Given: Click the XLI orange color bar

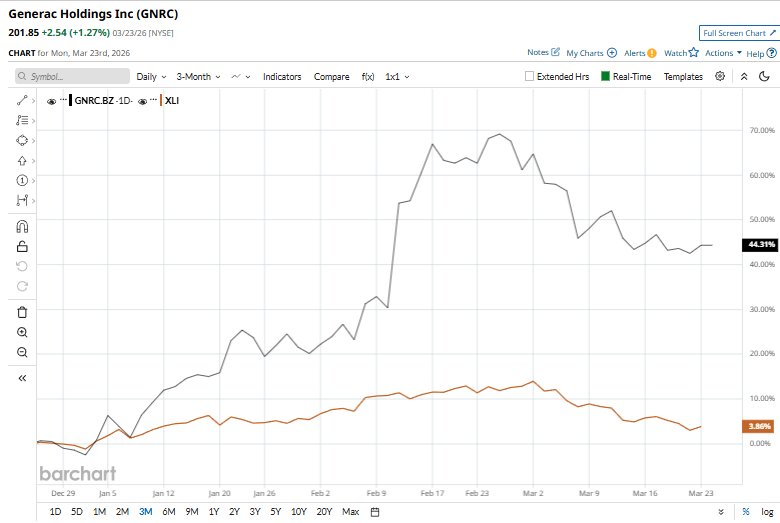Looking at the screenshot, I should (161, 101).
